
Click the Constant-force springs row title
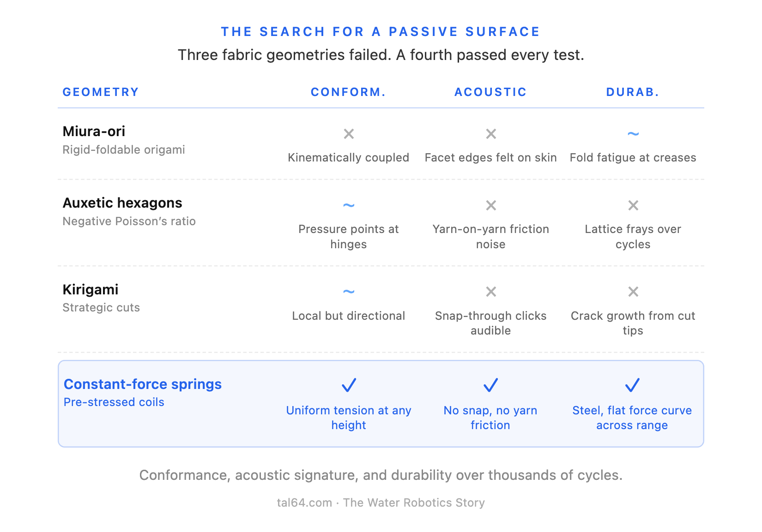coord(143,384)
